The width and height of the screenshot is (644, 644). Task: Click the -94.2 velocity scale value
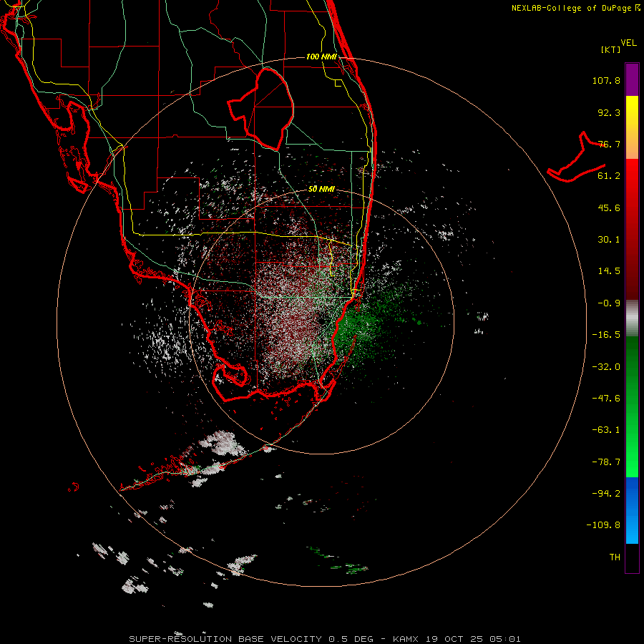pos(606,494)
